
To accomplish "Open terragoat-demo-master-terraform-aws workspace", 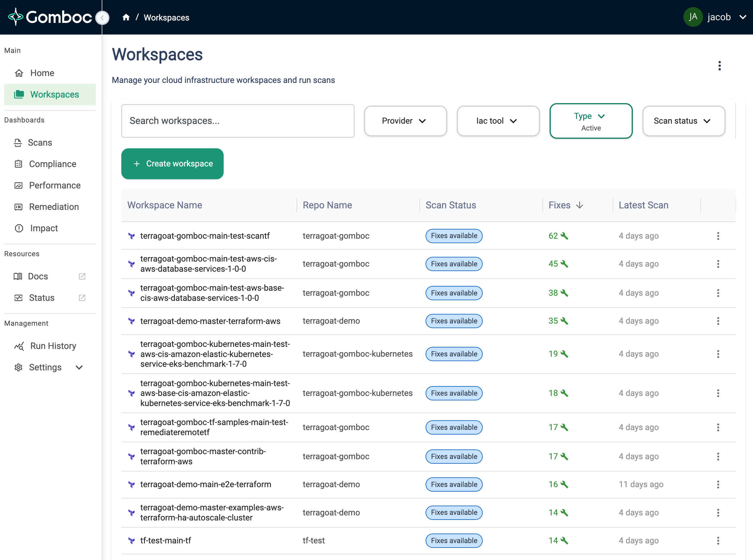I will pos(210,321).
